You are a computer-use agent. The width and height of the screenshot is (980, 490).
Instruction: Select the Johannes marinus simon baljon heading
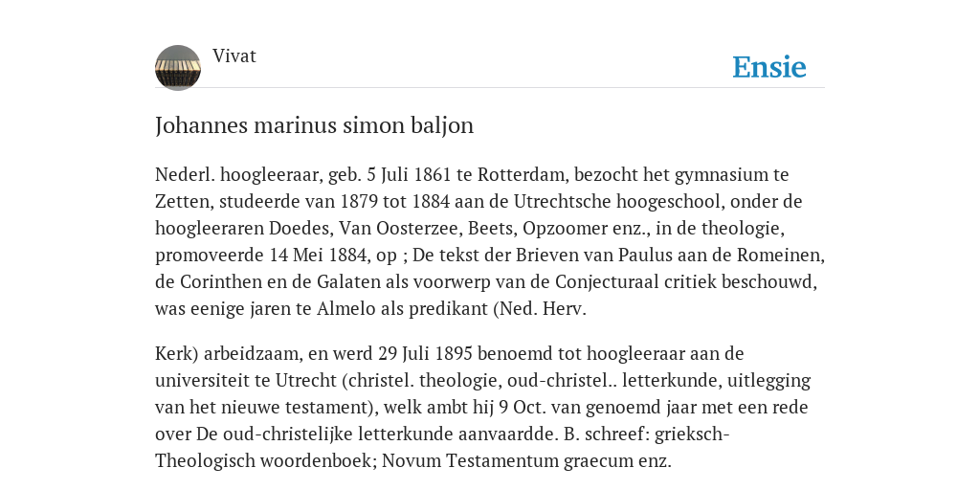click(314, 125)
